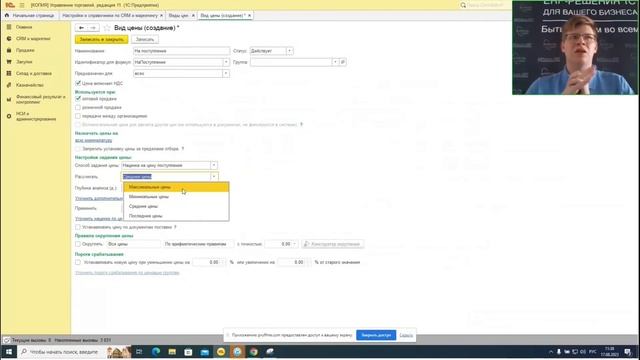Open the Продажи bag icon
This screenshot has height=360, width=640.
[9, 50]
